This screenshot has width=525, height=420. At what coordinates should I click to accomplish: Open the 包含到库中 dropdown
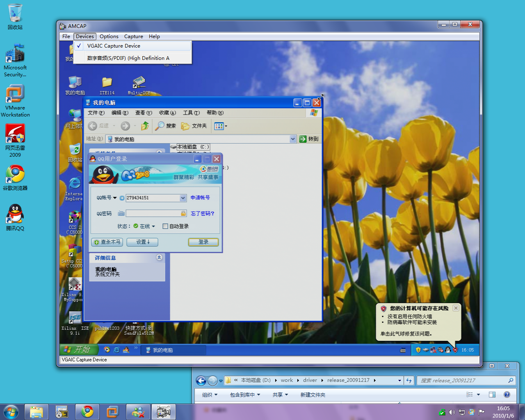pyautogui.click(x=245, y=395)
